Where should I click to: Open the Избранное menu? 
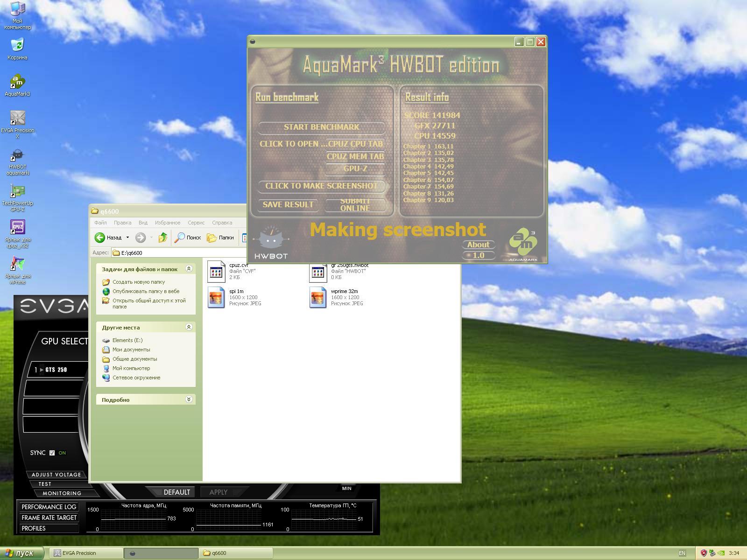click(168, 223)
